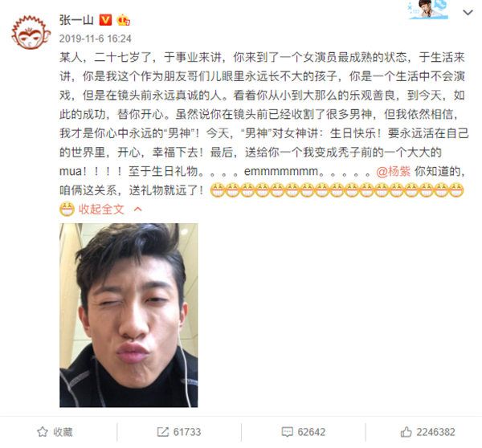Click the 2019-11-6 16:24 timestamp
Image resolution: width=482 pixels, height=448 pixels.
(x=96, y=39)
